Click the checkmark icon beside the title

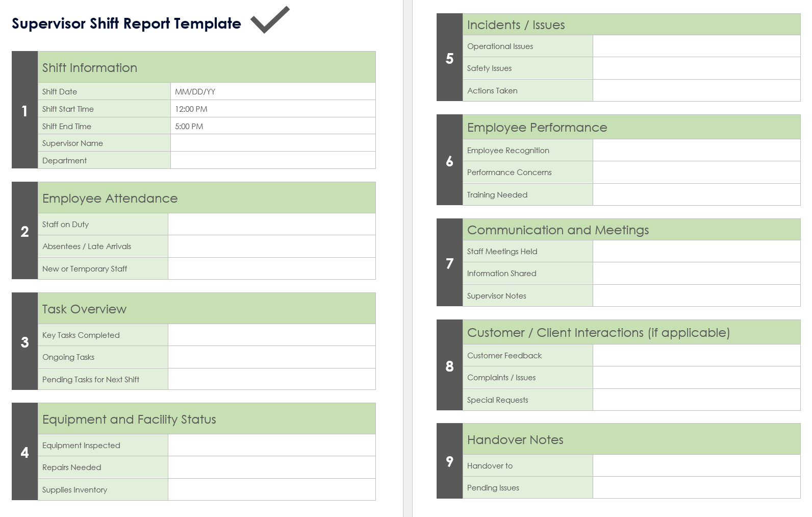pos(270,20)
